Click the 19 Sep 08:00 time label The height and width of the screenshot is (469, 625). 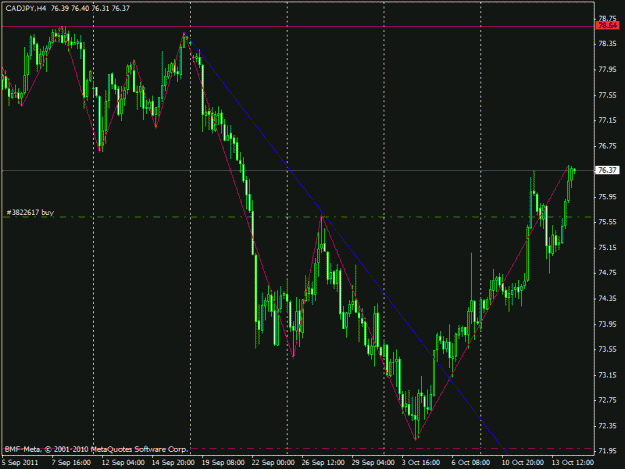pos(223,463)
